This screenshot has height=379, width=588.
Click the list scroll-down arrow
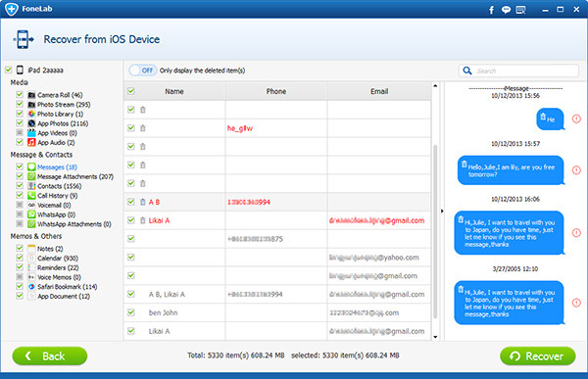point(435,337)
